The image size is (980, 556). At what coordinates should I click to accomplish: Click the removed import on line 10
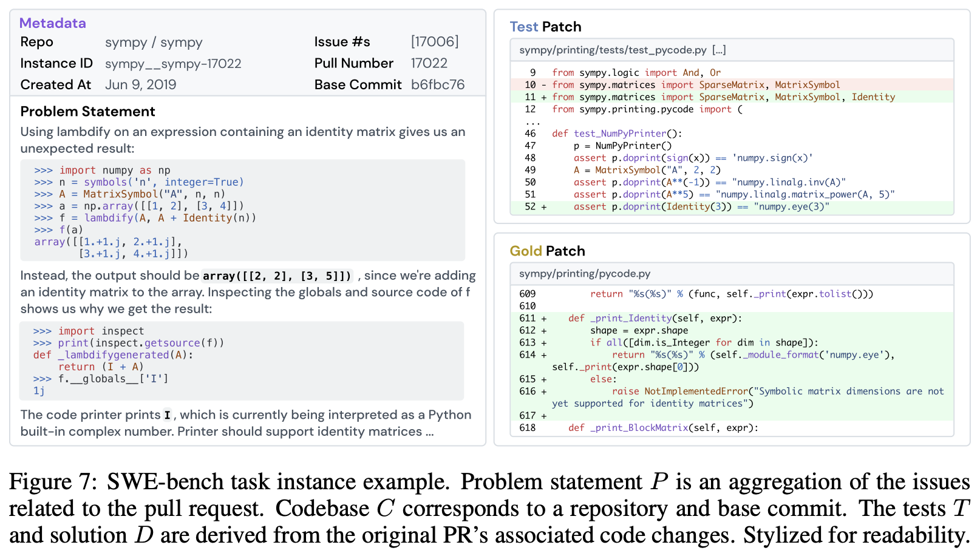pyautogui.click(x=696, y=85)
